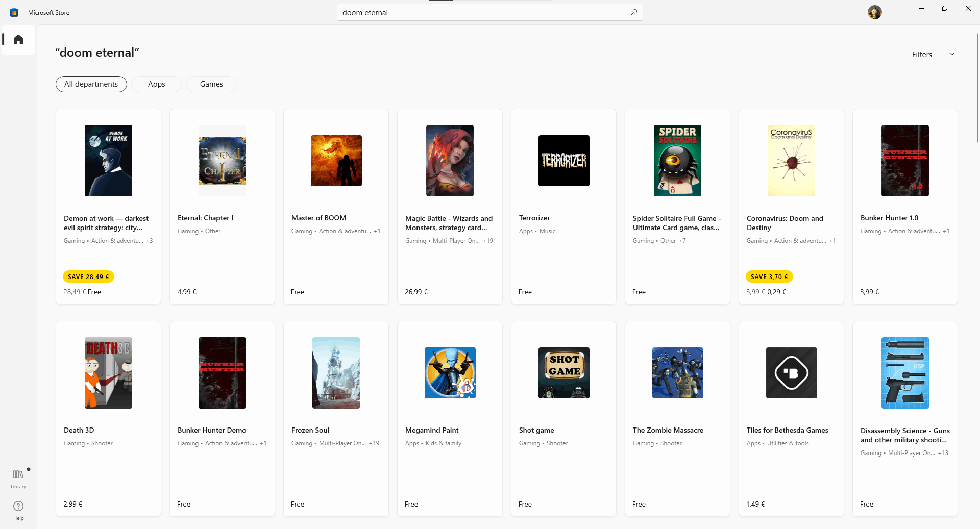Open The Zombie Massacre icon

[x=678, y=373]
